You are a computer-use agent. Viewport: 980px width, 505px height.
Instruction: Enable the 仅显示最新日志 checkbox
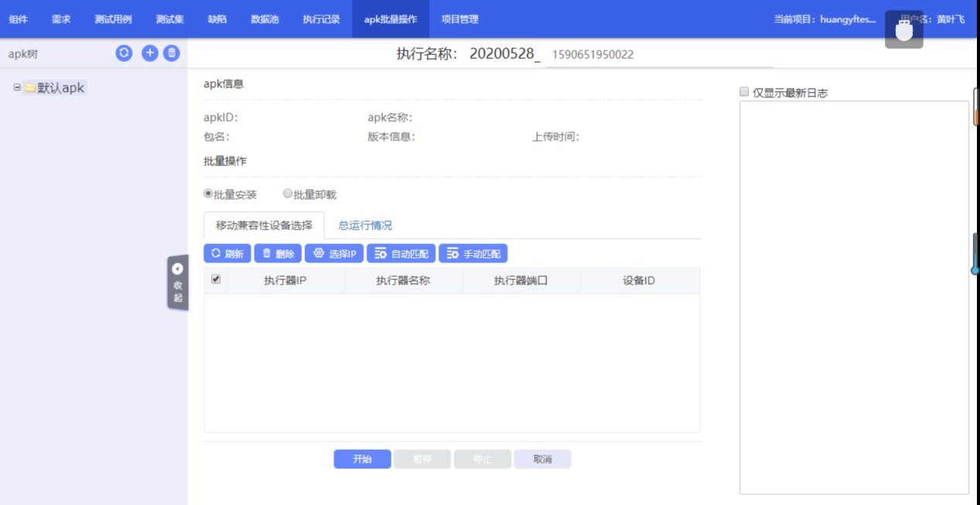[x=744, y=92]
